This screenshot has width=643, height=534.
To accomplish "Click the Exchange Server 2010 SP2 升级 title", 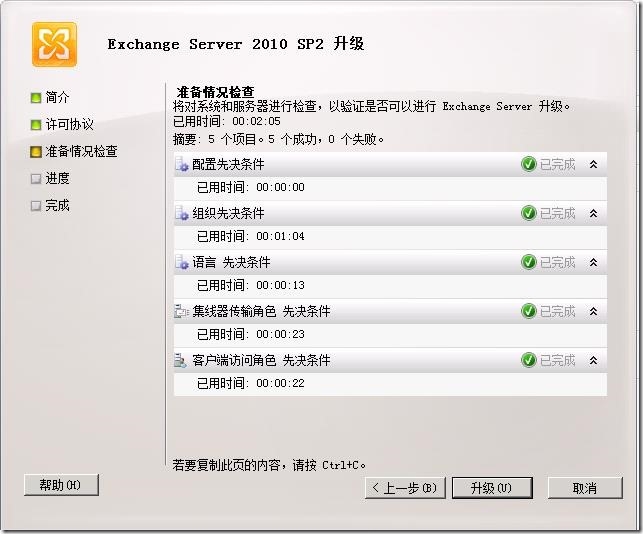I will pos(236,44).
